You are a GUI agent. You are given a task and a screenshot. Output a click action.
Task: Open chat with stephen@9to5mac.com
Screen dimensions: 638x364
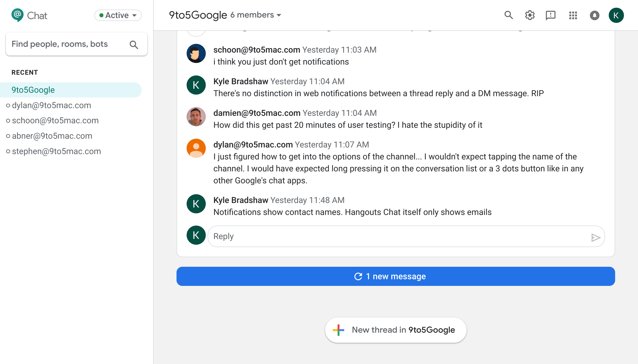point(56,151)
